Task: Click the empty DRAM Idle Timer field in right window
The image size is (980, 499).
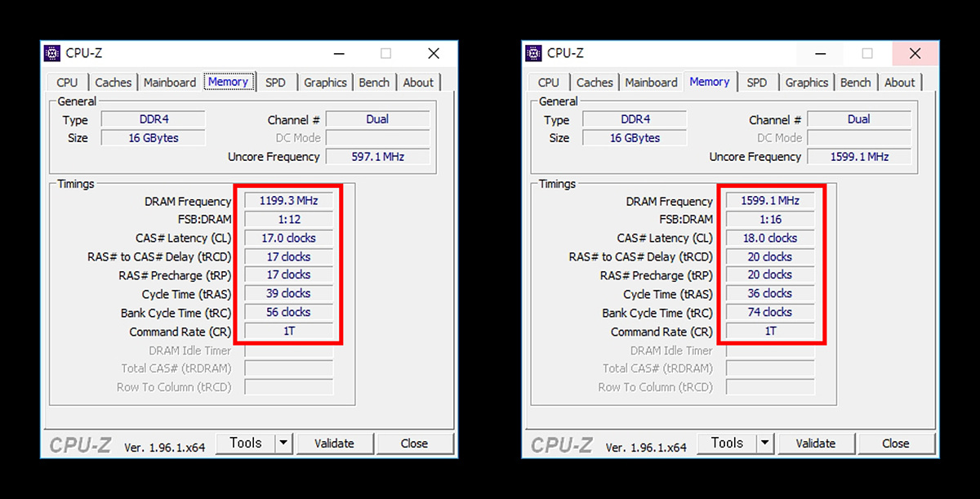Action: click(x=770, y=350)
